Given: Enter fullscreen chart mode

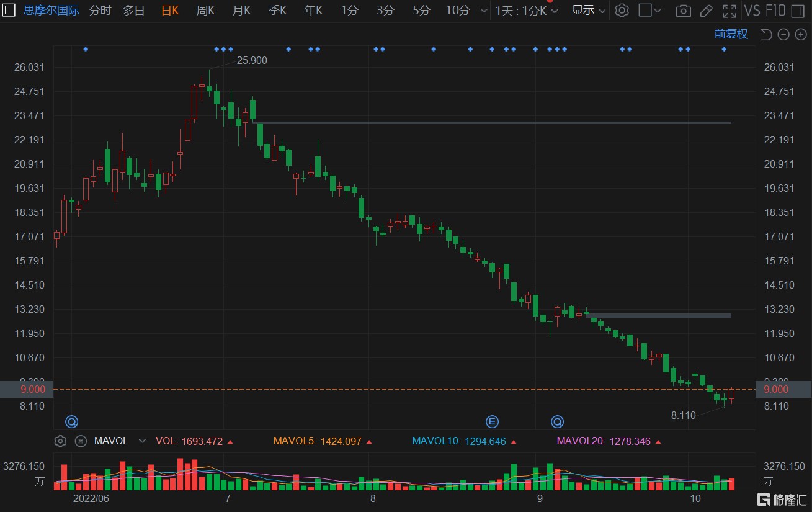Looking at the screenshot, I should click(729, 11).
